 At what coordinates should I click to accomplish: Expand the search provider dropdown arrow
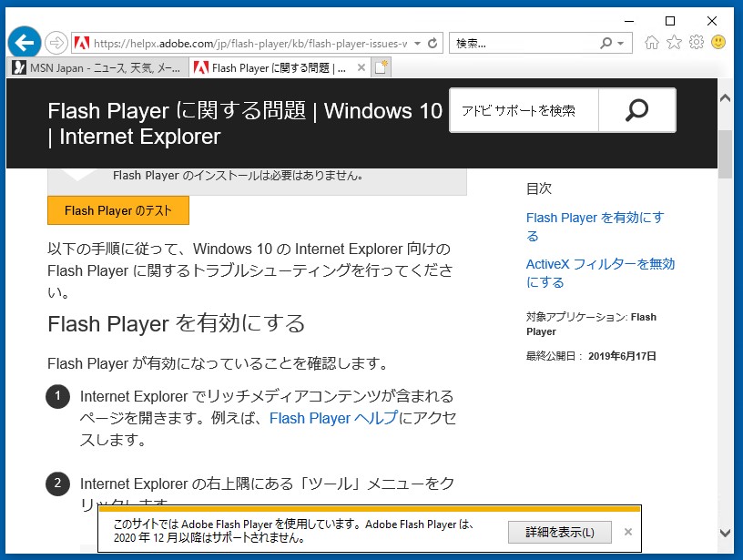click(x=621, y=44)
